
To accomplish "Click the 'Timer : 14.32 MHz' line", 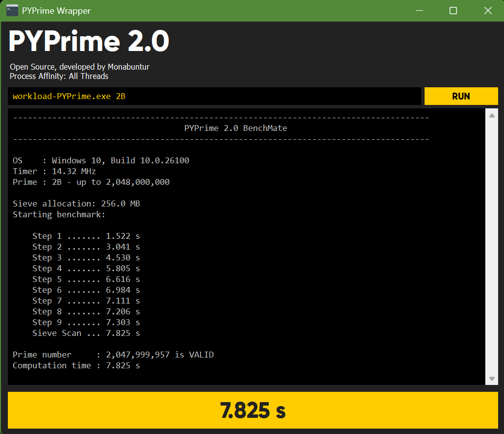I will [x=54, y=171].
